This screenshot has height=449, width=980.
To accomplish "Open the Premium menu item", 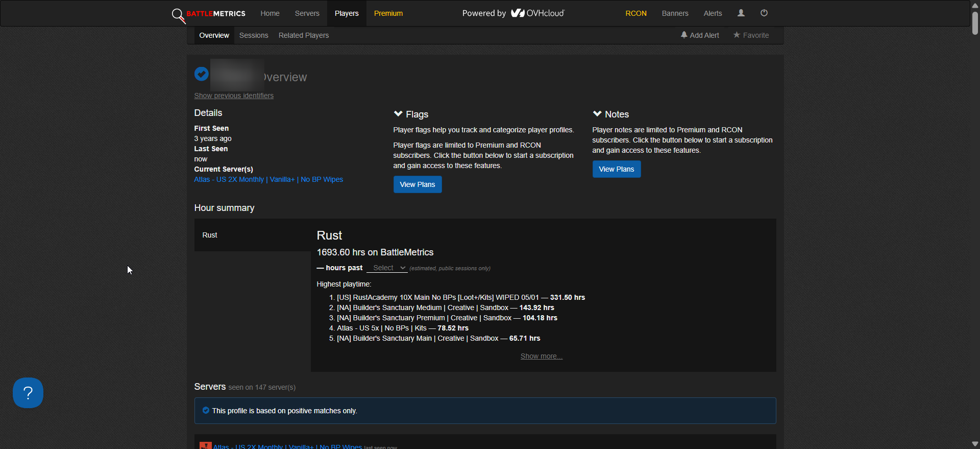I will [x=388, y=13].
